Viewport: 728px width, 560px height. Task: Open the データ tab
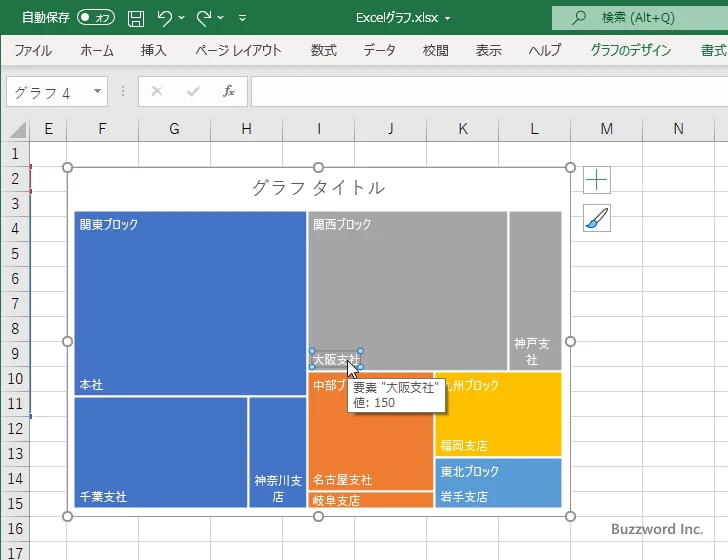click(379, 50)
